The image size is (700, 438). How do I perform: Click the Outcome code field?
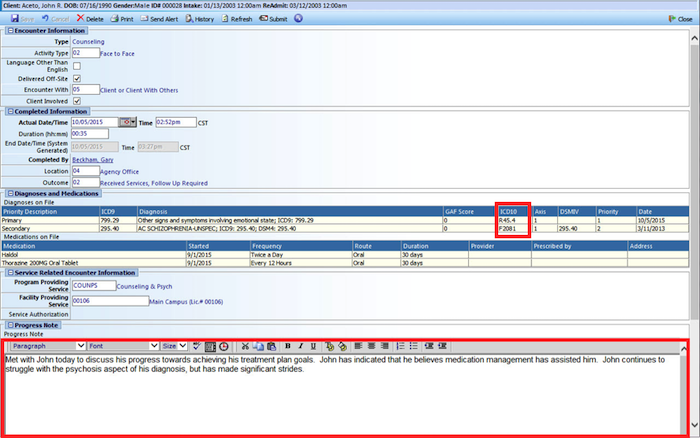point(86,183)
